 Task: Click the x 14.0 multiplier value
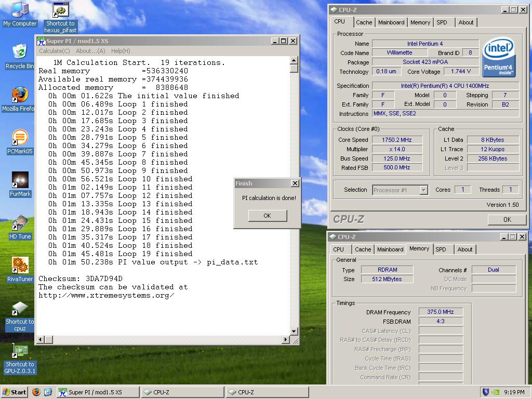tap(397, 149)
